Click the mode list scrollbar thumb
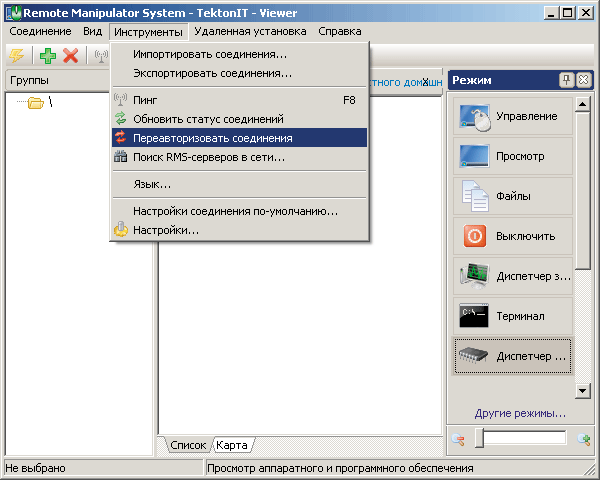 tap(582, 191)
